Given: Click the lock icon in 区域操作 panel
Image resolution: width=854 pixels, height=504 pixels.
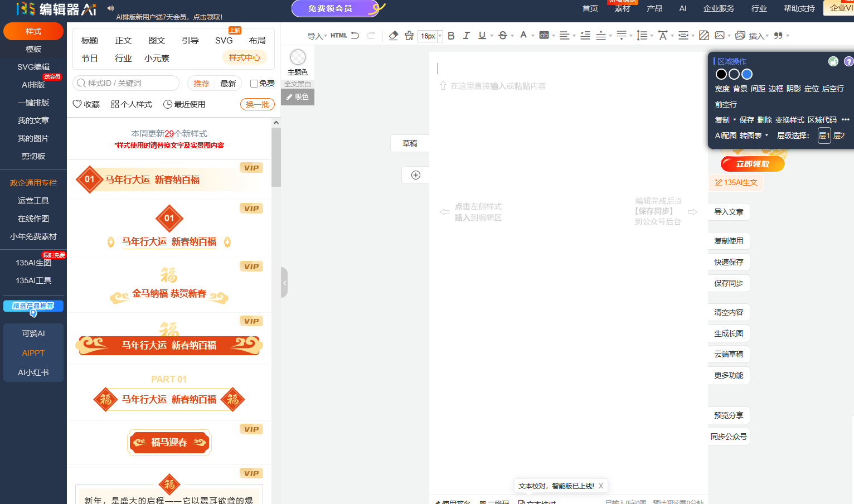Looking at the screenshot, I should [x=833, y=61].
